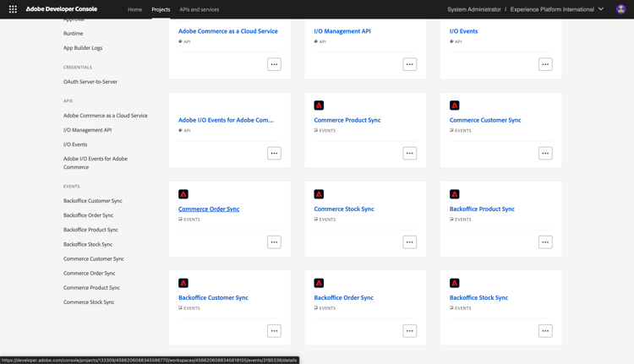
Task: Select Commerce Customer Sync in the sidebar
Action: (x=93, y=259)
